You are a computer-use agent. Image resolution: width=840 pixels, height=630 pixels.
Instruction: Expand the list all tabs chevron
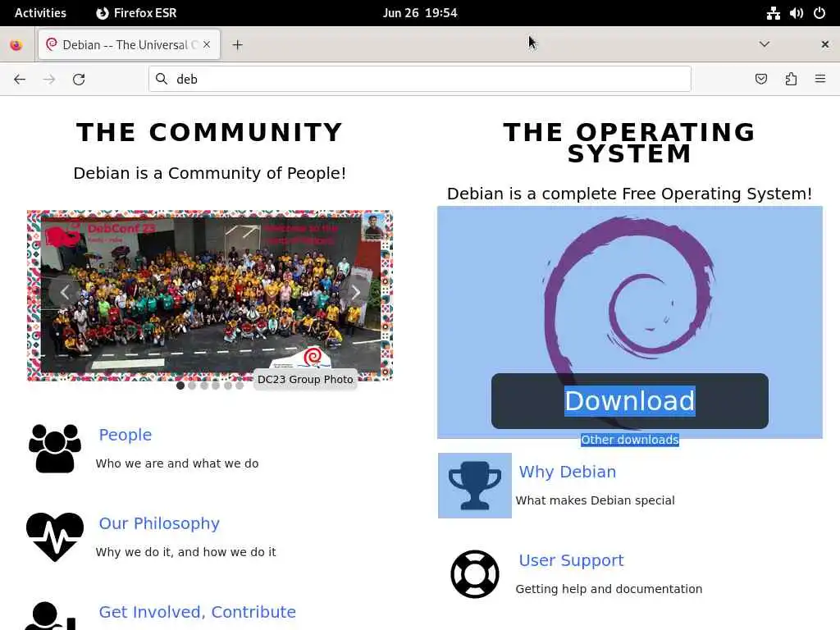pyautogui.click(x=765, y=44)
